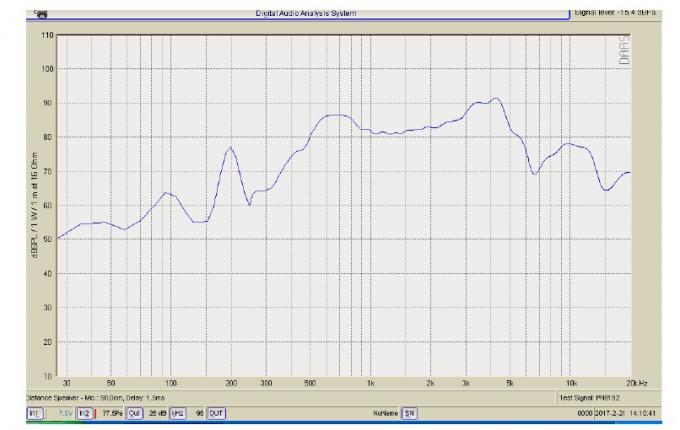Click the SN serial number box
This screenshot has height=430, width=680.
409,411
